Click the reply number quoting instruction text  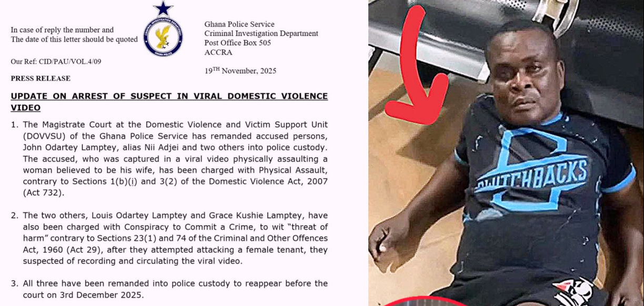tap(74, 35)
